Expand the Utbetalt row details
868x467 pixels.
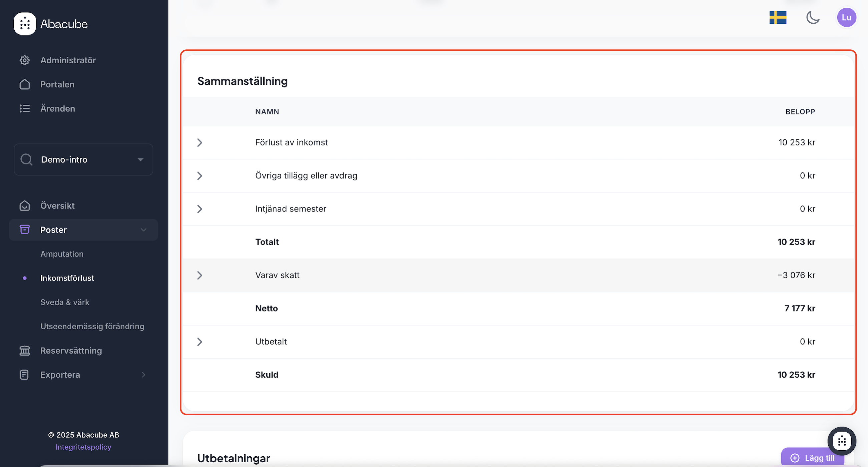click(199, 342)
